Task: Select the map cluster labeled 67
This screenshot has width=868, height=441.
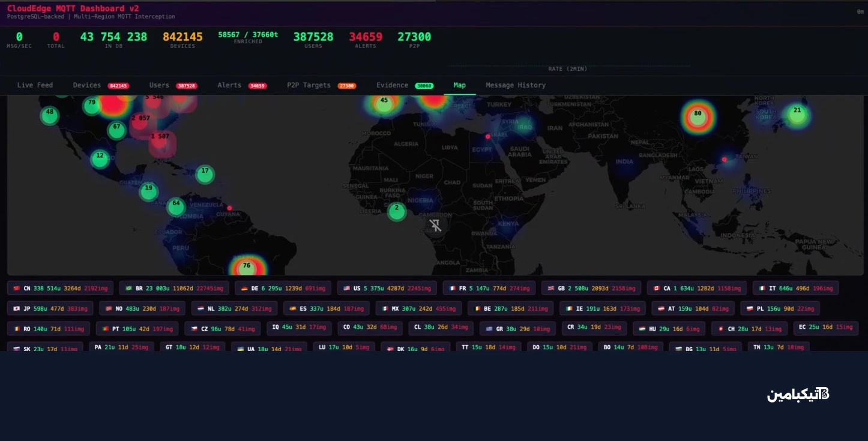Action: [117, 130]
